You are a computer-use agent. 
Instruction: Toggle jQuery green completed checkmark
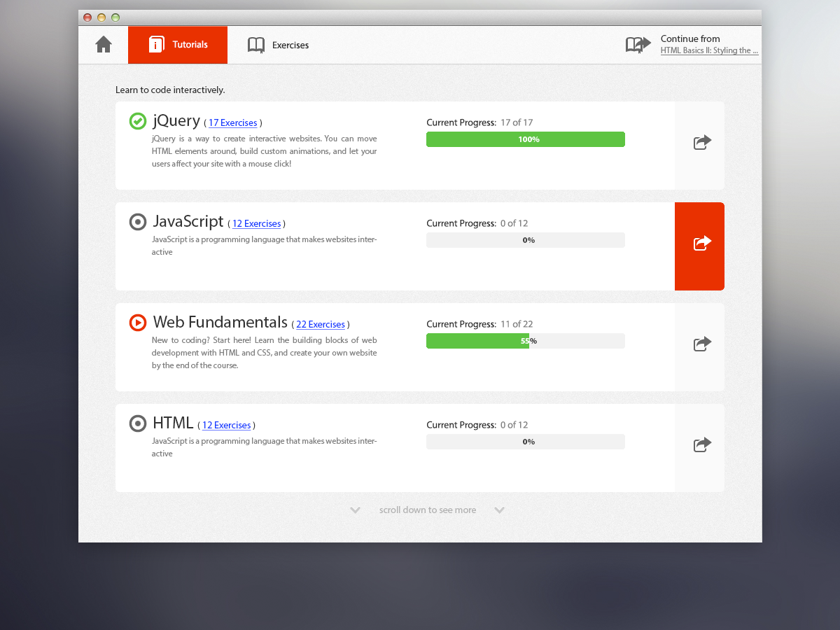tap(138, 121)
